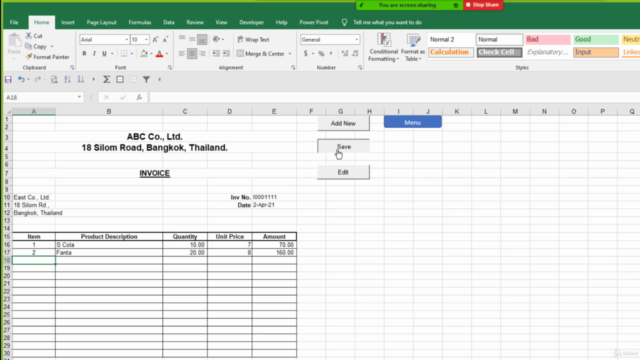Image resolution: width=640 pixels, height=360 pixels.
Task: Toggle italic formatting
Action: pyautogui.click(x=94, y=53)
